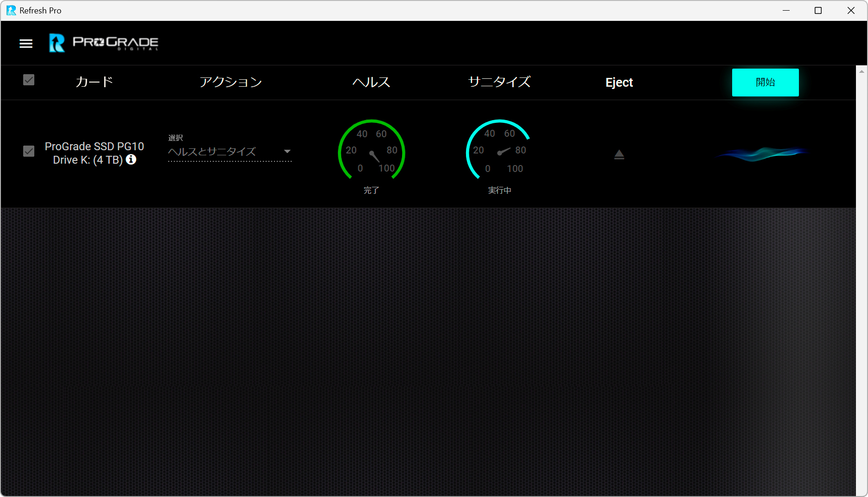Select the サニタイズ column header
868x497 pixels.
point(499,82)
